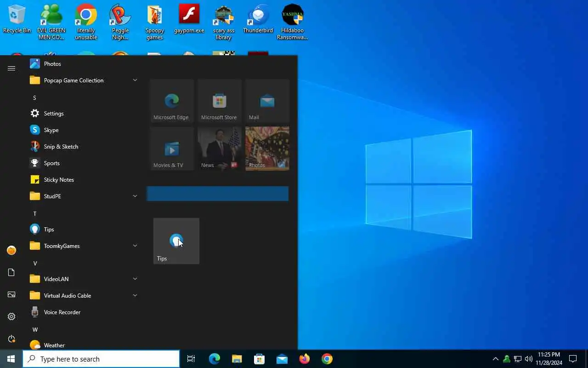Open Snip & Sketch
Viewport: 588px width, 368px height.
[x=84, y=146]
